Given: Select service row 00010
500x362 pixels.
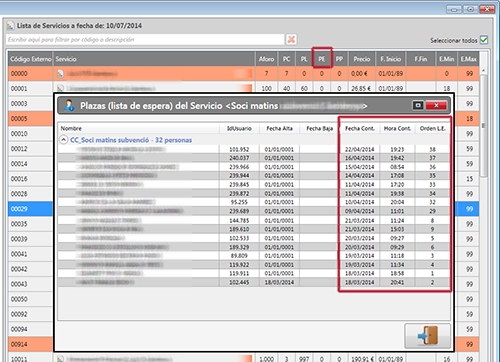Looking at the screenshot, I should click(x=30, y=134).
